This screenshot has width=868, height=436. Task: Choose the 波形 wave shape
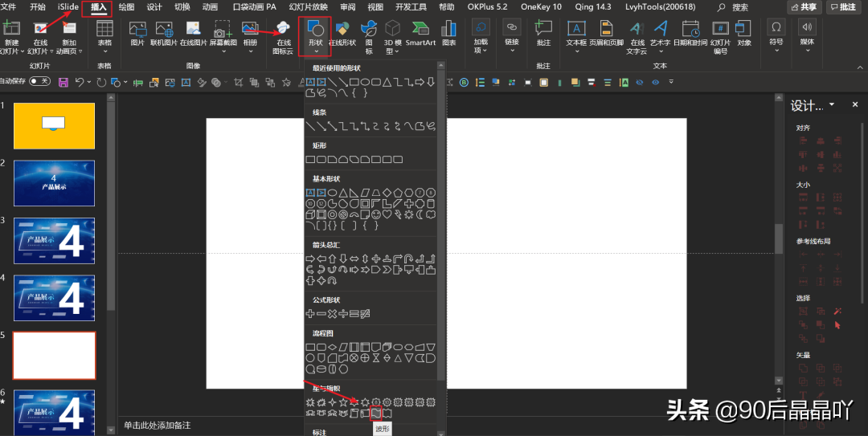pyautogui.click(x=376, y=414)
